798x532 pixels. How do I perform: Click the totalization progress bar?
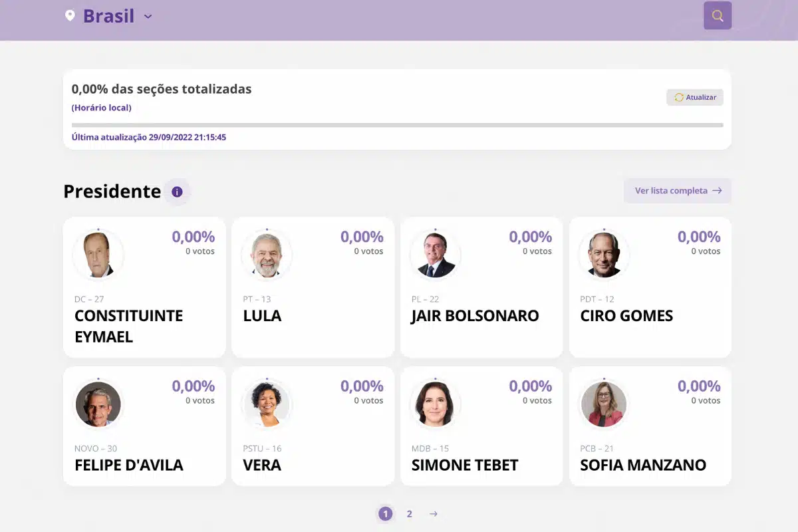[x=397, y=124]
